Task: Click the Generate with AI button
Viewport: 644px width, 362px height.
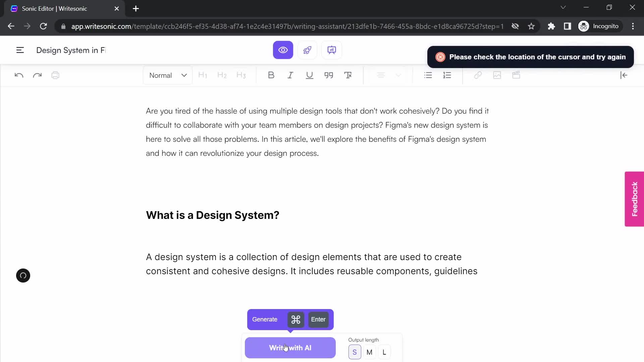Action: tap(290, 347)
